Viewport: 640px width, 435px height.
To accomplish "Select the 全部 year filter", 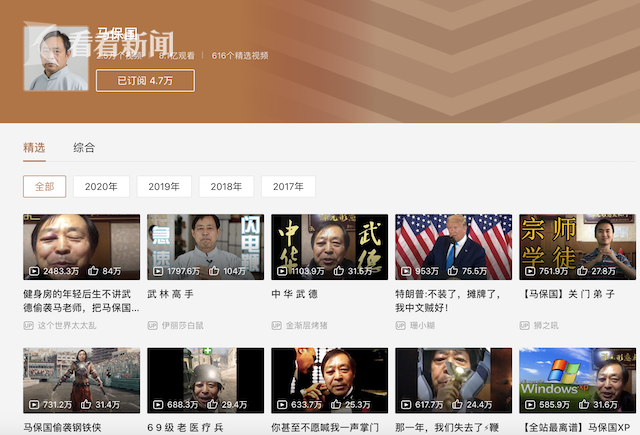I will click(44, 186).
